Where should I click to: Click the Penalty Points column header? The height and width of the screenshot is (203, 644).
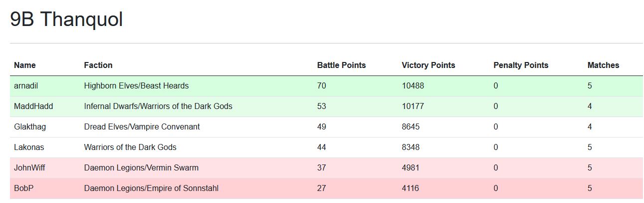point(521,65)
